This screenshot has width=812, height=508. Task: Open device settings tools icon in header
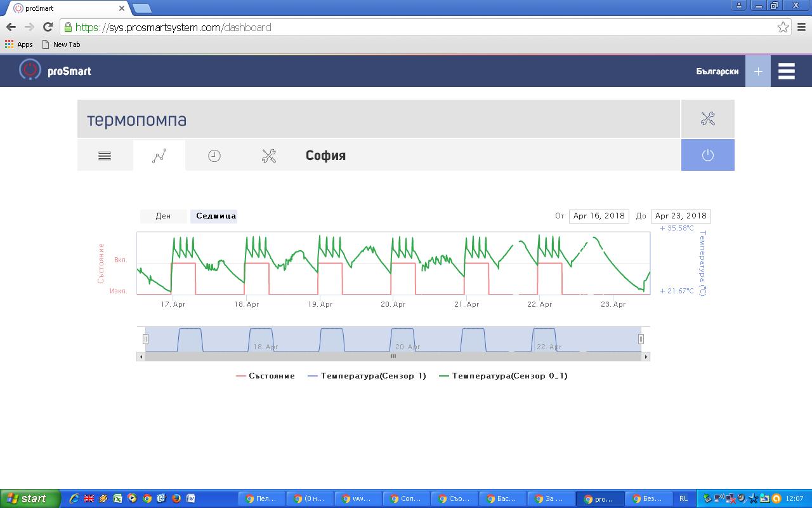tap(707, 119)
